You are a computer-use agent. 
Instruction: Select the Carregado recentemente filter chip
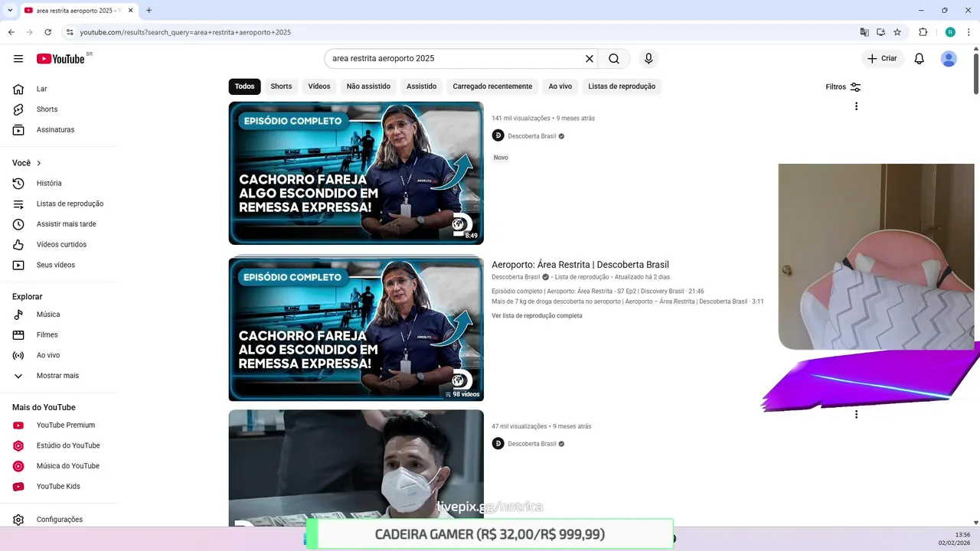[492, 86]
